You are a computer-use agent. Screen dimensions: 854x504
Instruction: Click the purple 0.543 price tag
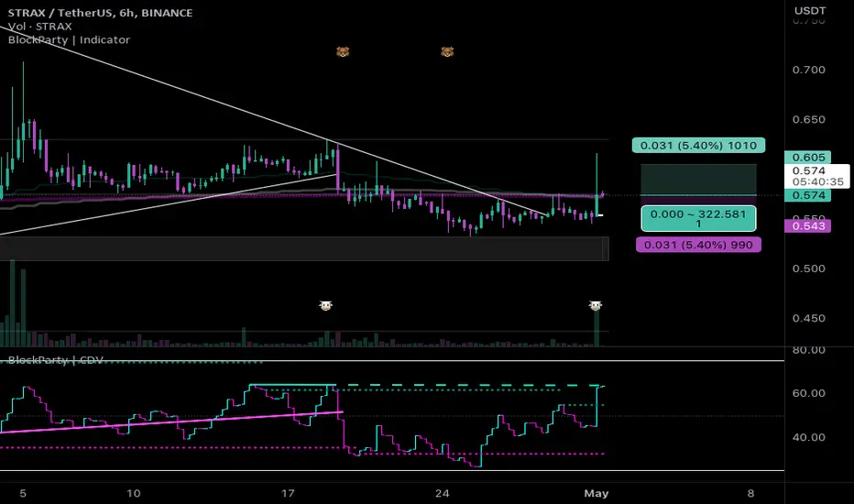pos(807,226)
